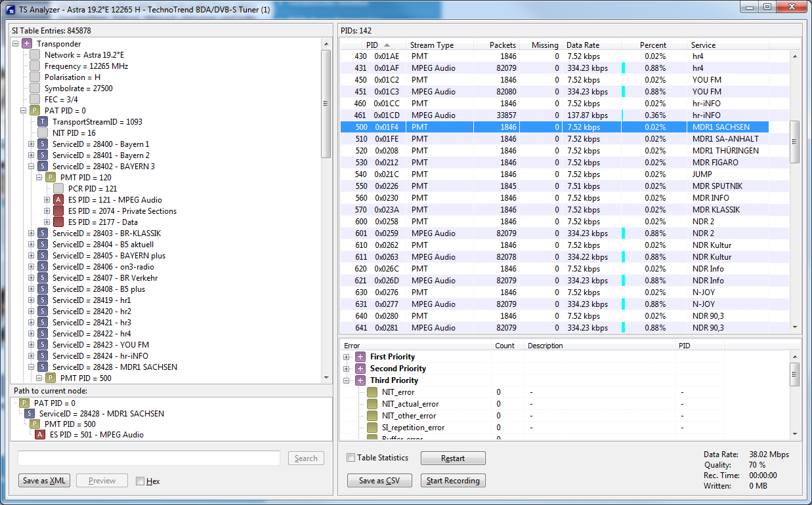Click the ES PID 2177 Data icon

(x=58, y=222)
